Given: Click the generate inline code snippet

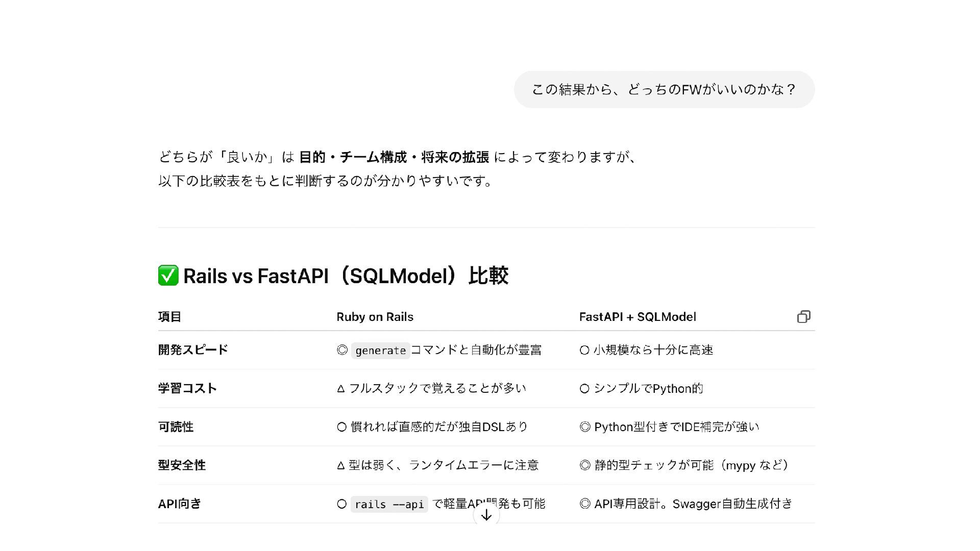Looking at the screenshot, I should (x=380, y=350).
